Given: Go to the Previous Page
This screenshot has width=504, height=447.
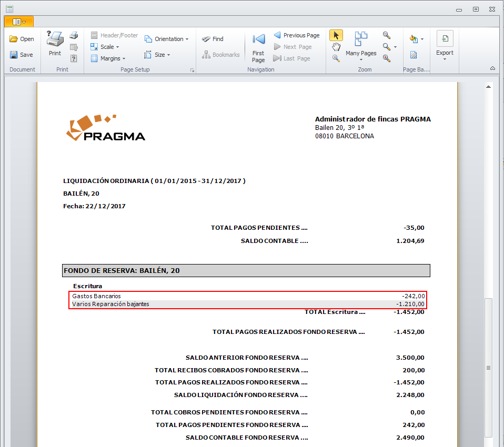Looking at the screenshot, I should 296,35.
